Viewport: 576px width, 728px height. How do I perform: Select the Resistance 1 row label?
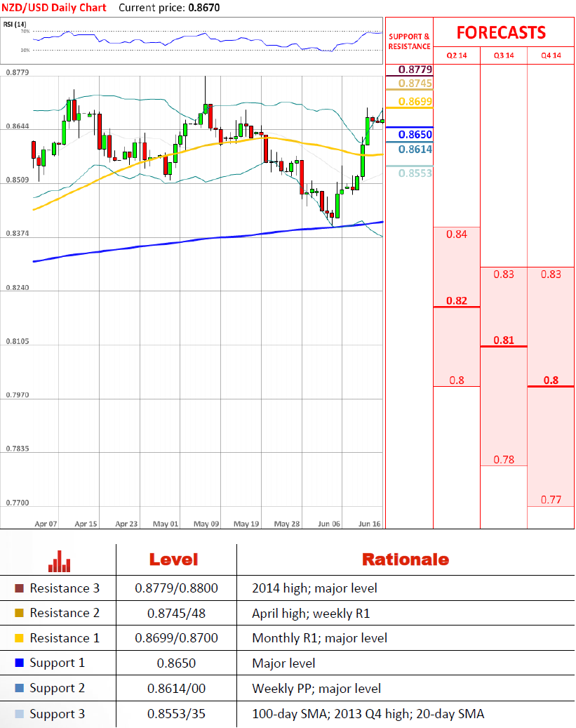click(65, 638)
